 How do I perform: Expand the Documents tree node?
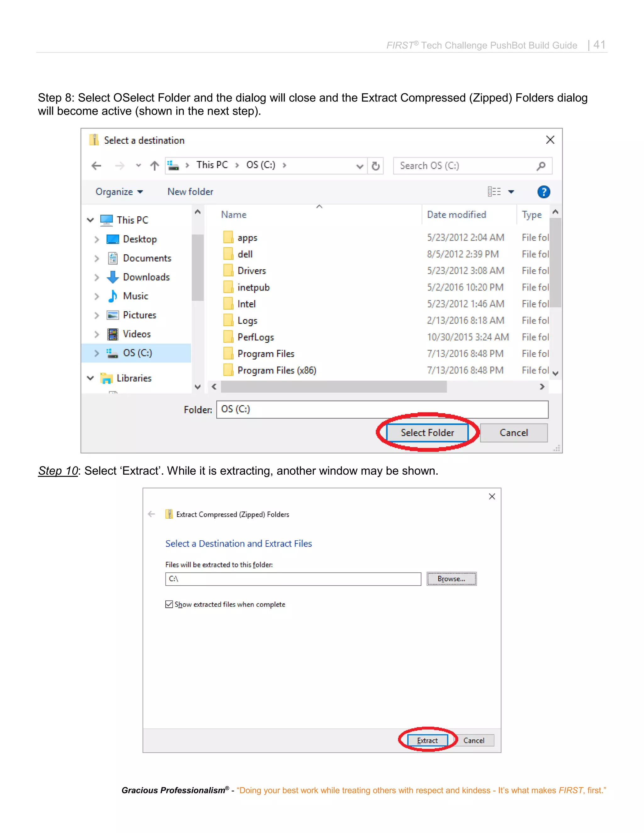97,259
